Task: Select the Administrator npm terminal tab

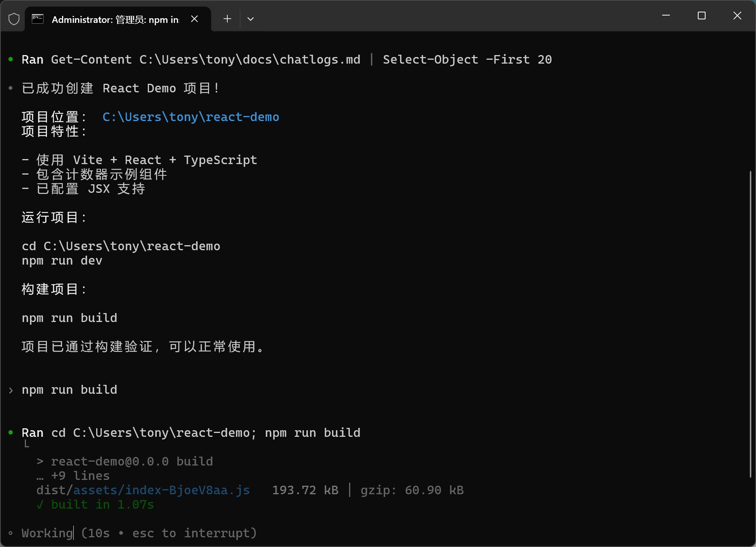Action: [x=115, y=19]
